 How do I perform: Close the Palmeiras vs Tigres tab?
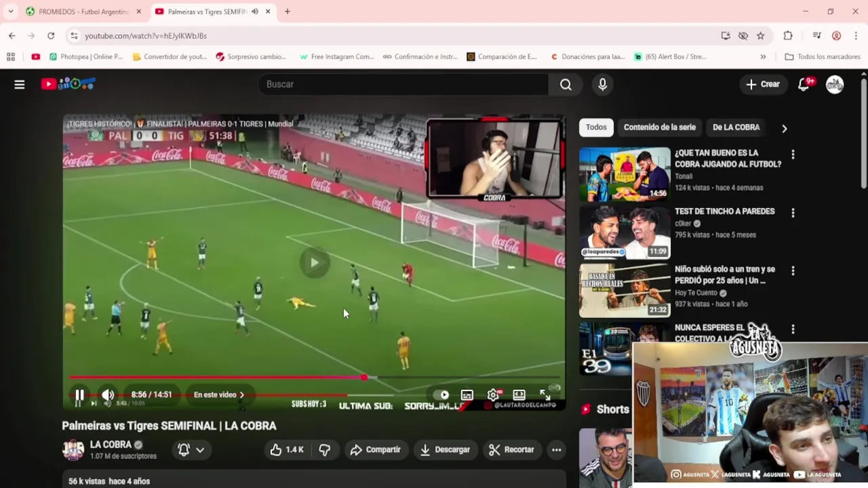(268, 12)
